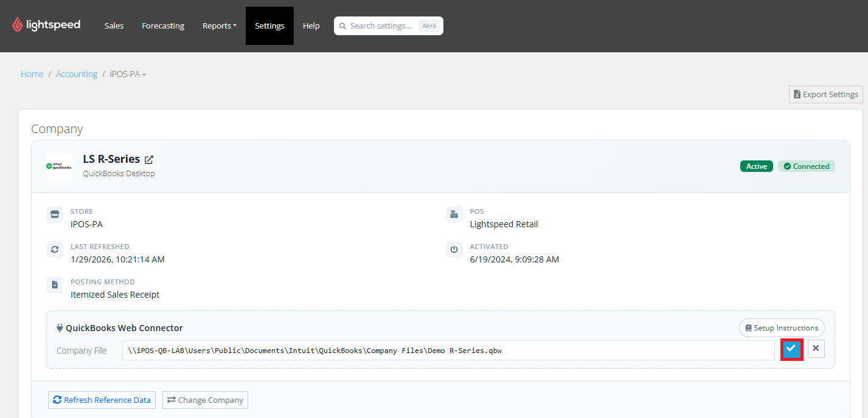Image resolution: width=868 pixels, height=418 pixels.
Task: Click the Connected status badge
Action: click(807, 166)
